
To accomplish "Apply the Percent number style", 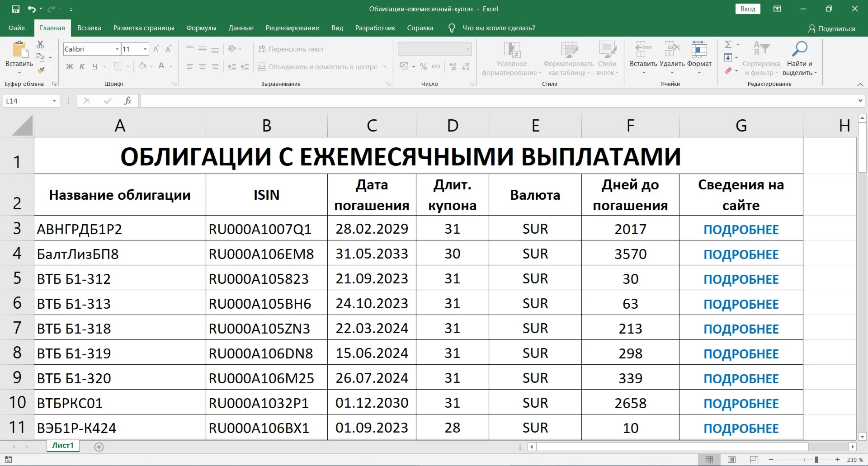I will pos(423,66).
